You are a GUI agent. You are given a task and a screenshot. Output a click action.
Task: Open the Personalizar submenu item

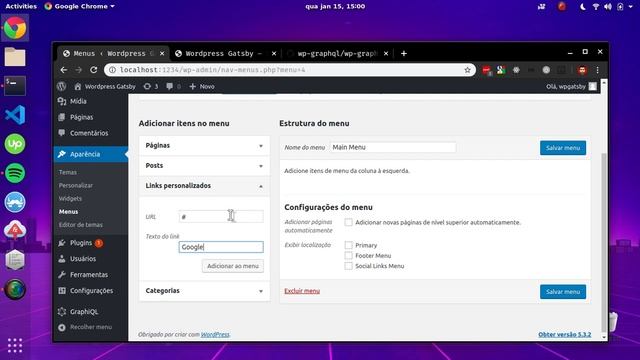coord(76,185)
